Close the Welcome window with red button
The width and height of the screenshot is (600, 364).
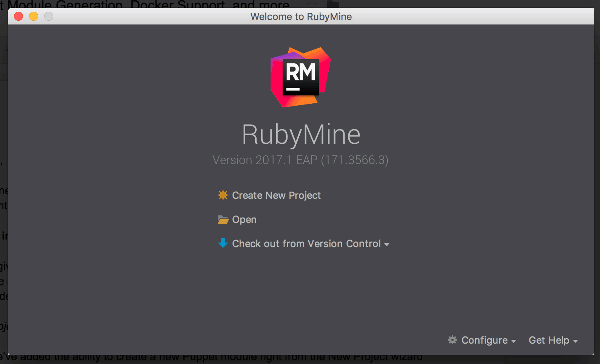(18, 16)
